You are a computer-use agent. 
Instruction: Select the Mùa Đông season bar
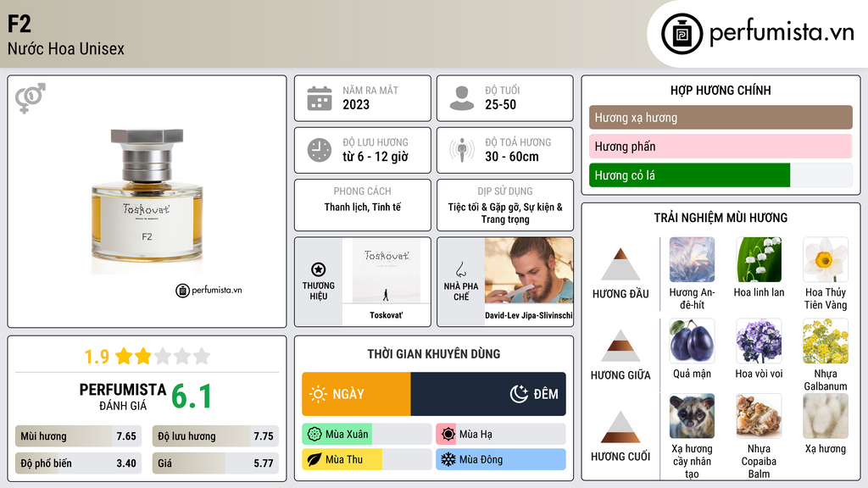click(x=501, y=459)
